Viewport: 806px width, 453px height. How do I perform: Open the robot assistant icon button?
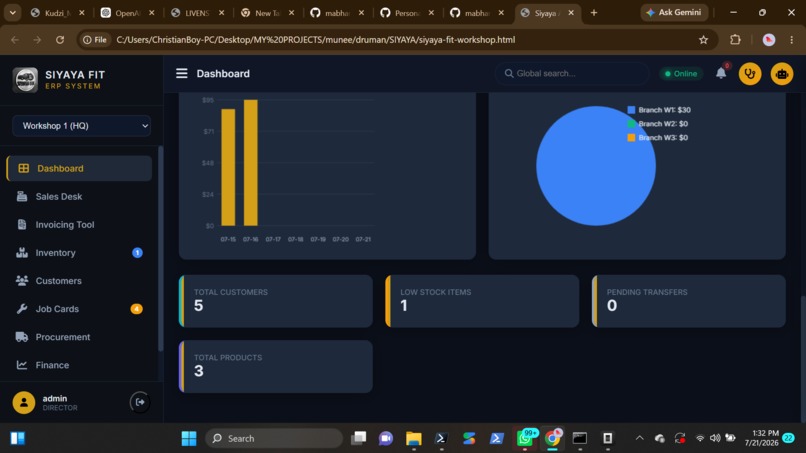pyautogui.click(x=782, y=74)
